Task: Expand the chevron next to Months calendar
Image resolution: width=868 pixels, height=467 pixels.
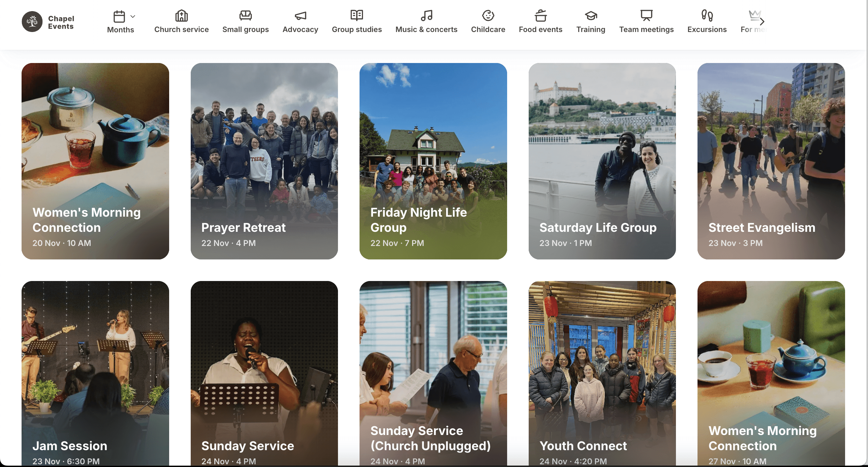Action: [x=133, y=16]
